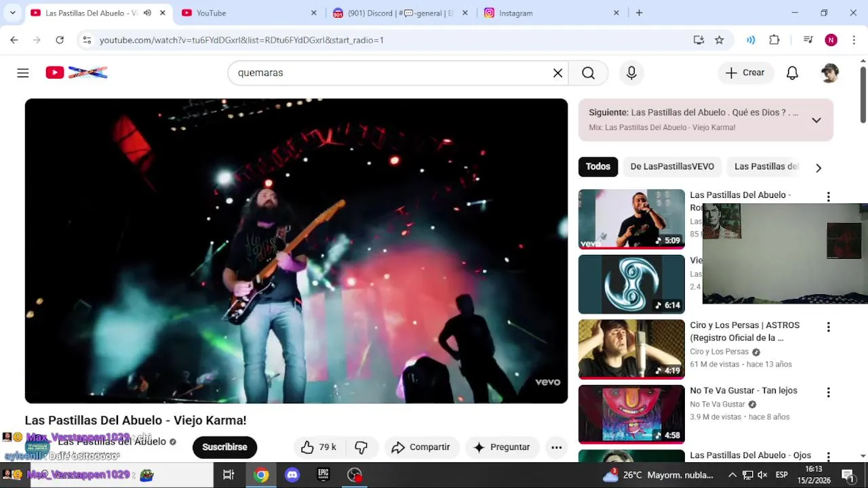This screenshot has height=488, width=868.
Task: Open the Ciro y Los Persas ASTROS title
Action: [x=745, y=331]
